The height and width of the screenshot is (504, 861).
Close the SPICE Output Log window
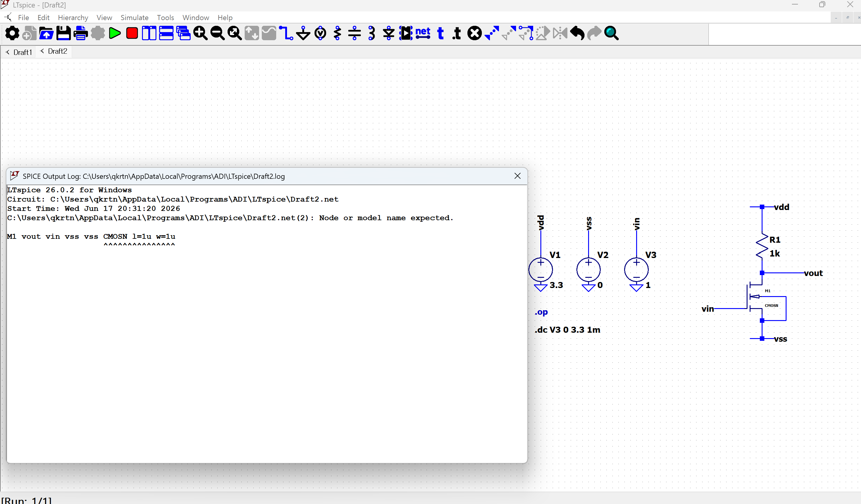(x=517, y=176)
